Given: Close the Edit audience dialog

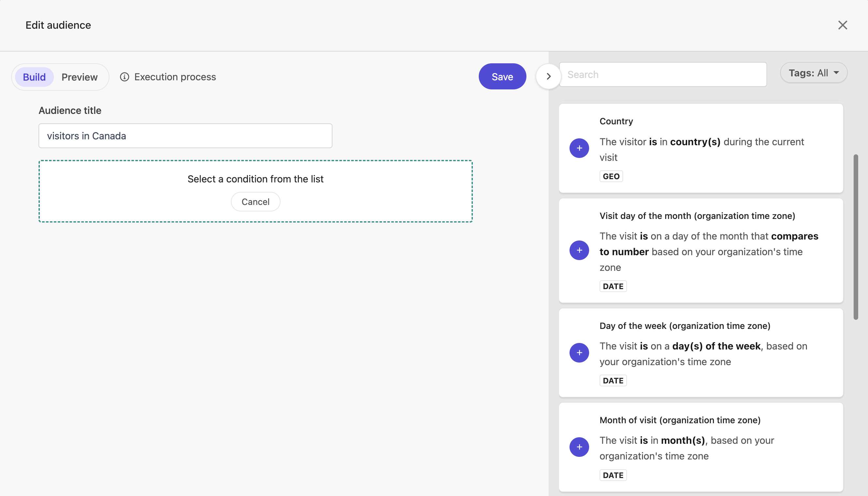Looking at the screenshot, I should [843, 25].
